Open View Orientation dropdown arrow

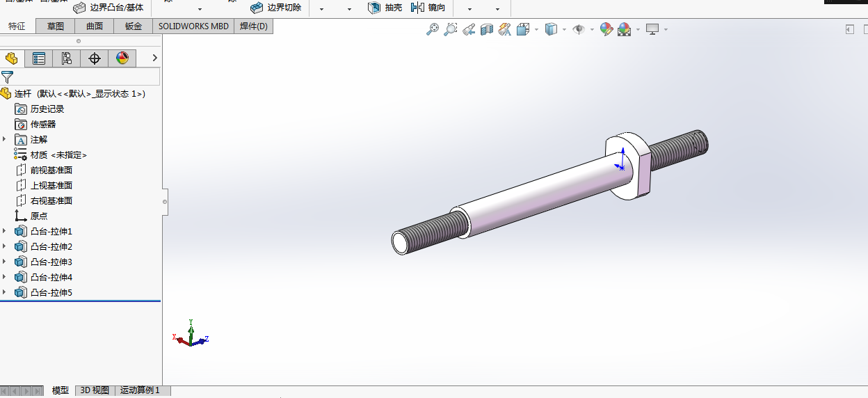pos(536,30)
